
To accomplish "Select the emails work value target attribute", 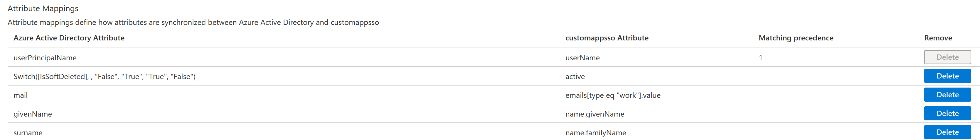I will (x=613, y=95).
